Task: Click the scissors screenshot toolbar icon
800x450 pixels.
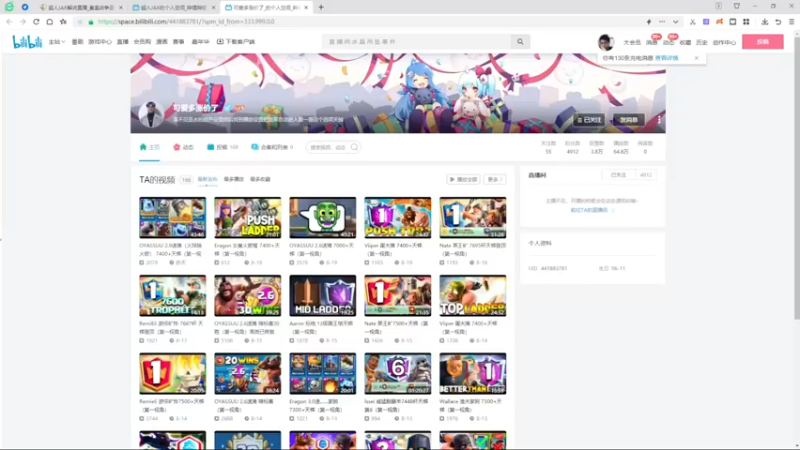Action: click(x=692, y=22)
